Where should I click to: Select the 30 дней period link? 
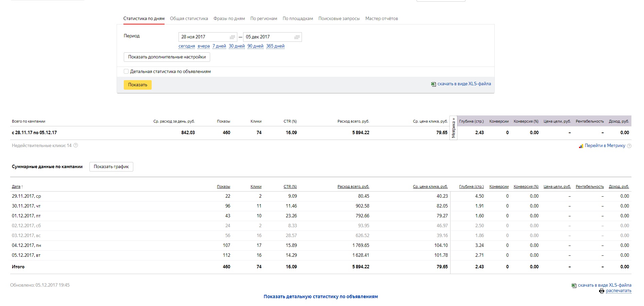pos(236,46)
